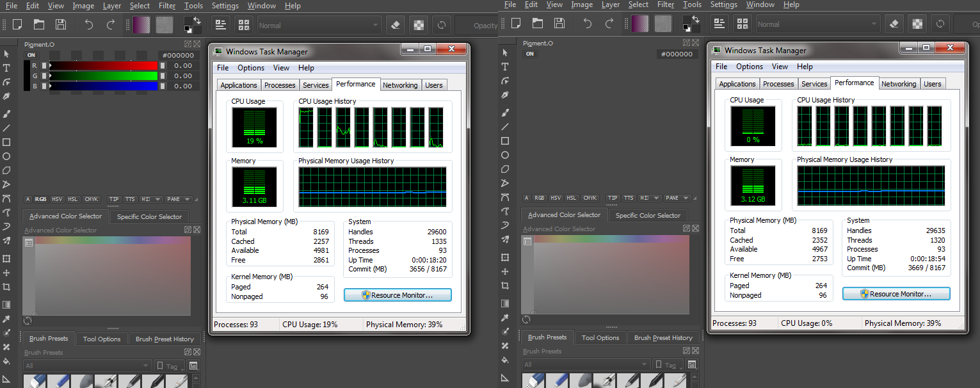Open Tool Options tab in right Krita

click(600, 337)
